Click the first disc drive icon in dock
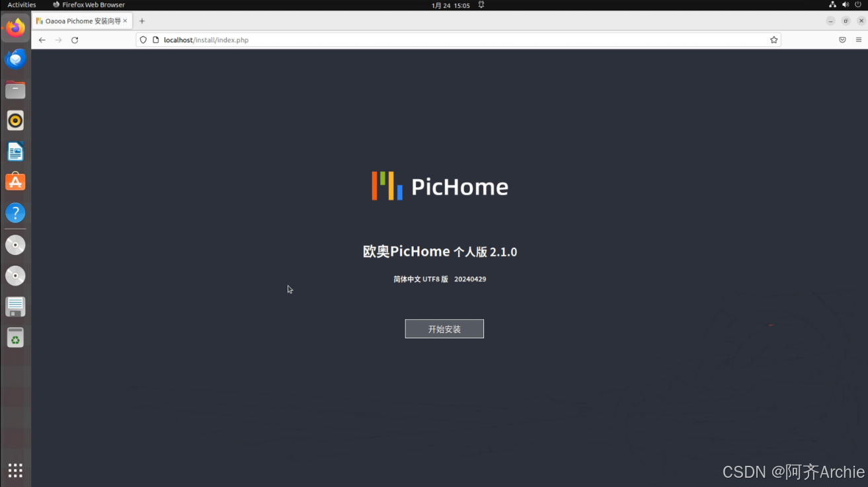868x487 pixels. point(15,245)
